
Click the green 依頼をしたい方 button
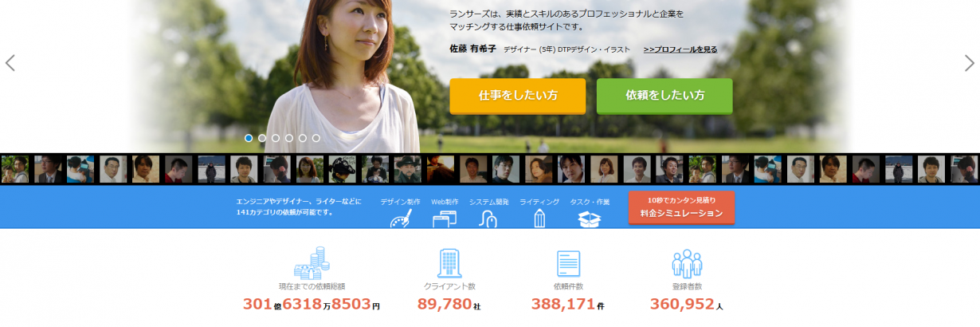(664, 96)
